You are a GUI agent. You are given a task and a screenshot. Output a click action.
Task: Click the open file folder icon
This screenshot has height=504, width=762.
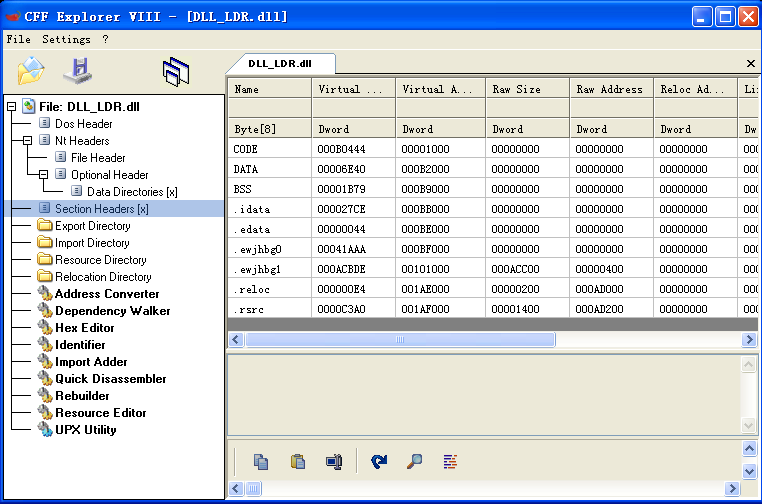click(31, 71)
